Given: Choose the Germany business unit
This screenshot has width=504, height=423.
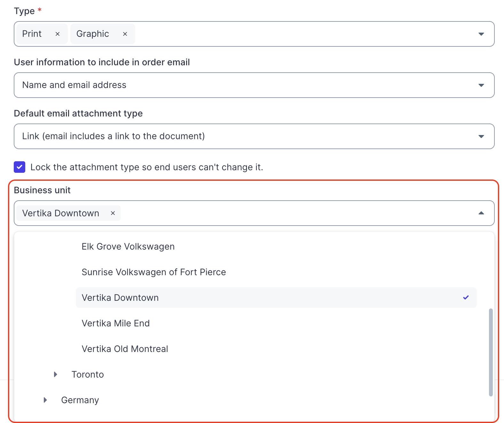Looking at the screenshot, I should click(80, 400).
